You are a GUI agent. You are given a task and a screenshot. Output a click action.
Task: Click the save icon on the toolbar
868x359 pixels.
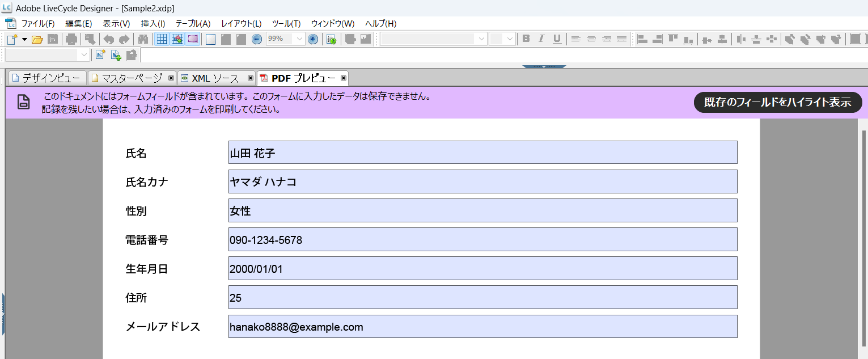[x=52, y=39]
